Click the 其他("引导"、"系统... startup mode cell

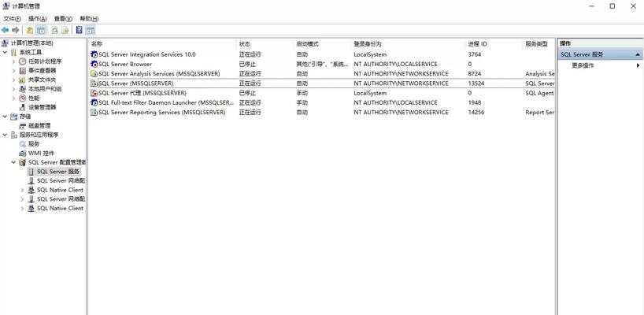click(x=323, y=64)
